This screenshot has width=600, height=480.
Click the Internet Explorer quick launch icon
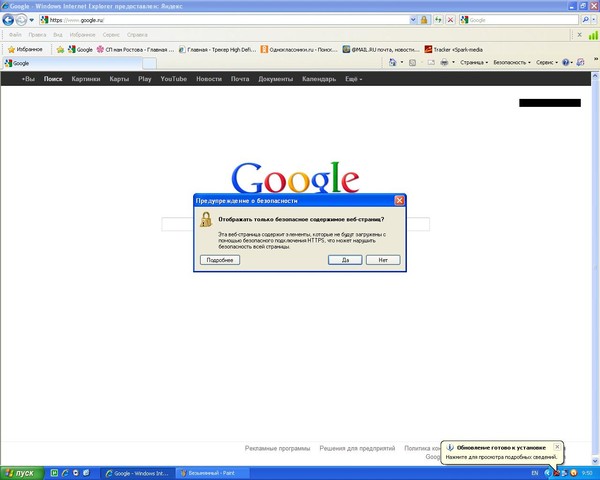tap(65, 473)
